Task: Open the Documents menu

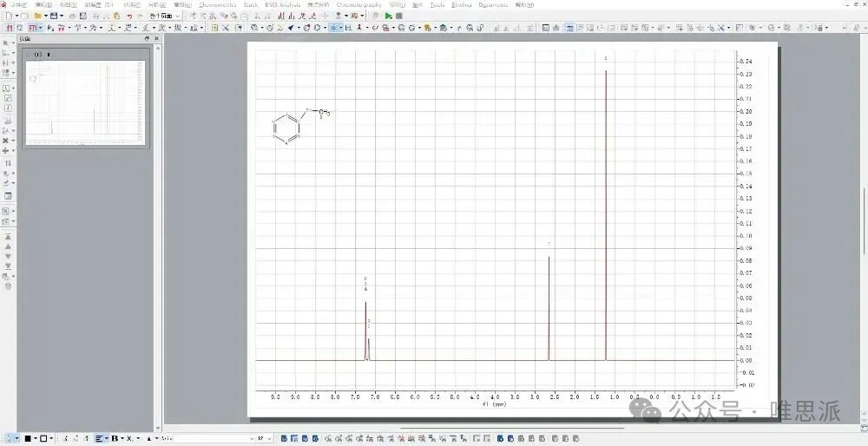Action: tap(493, 4)
